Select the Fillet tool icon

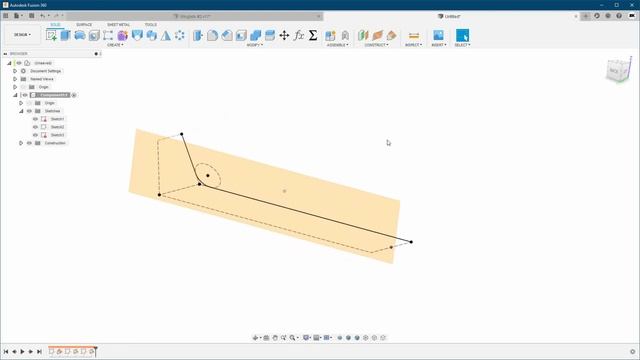click(212, 35)
